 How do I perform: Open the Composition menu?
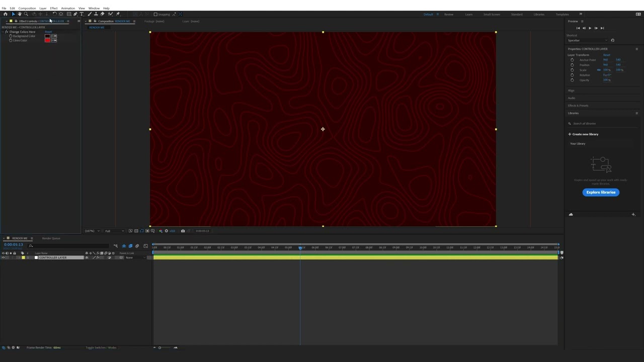pos(27,8)
